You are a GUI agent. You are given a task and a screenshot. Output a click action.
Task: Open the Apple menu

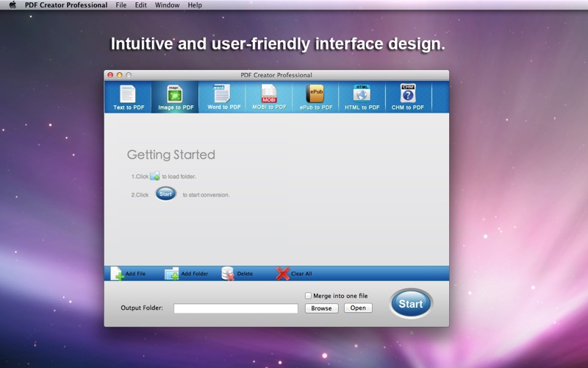pyautogui.click(x=12, y=5)
